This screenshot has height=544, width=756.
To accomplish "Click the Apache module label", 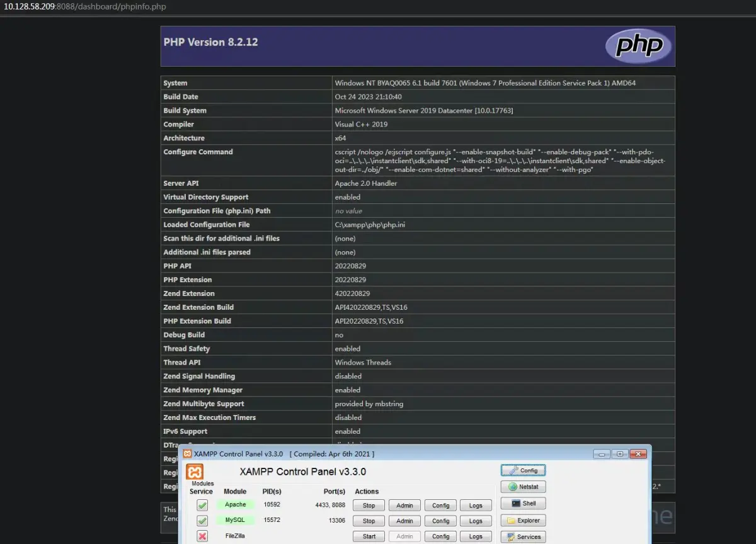I will (x=236, y=505).
